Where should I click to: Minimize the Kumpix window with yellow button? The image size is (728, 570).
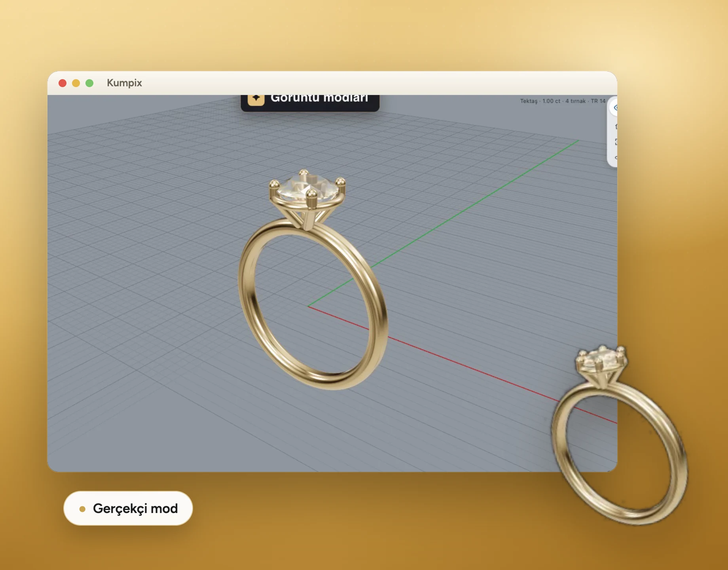pyautogui.click(x=76, y=83)
